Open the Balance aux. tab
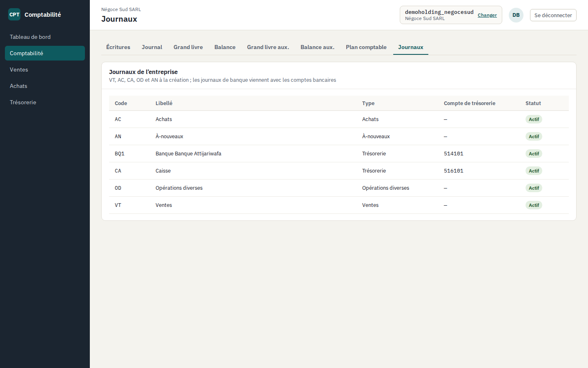 (317, 47)
